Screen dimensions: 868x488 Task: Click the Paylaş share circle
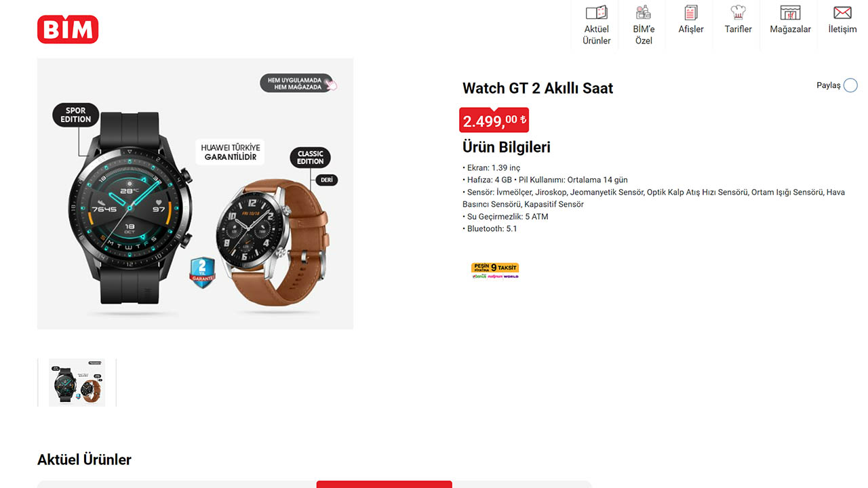[x=850, y=85]
